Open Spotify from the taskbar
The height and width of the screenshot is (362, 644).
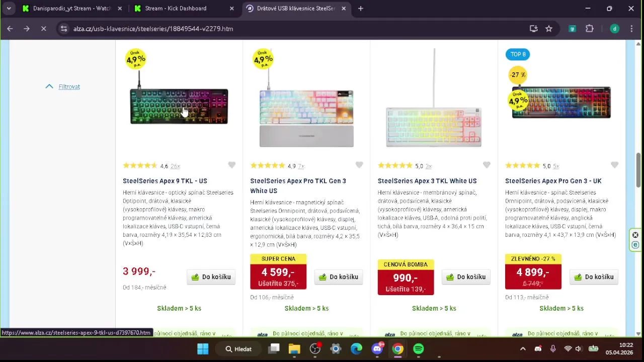pos(418,349)
